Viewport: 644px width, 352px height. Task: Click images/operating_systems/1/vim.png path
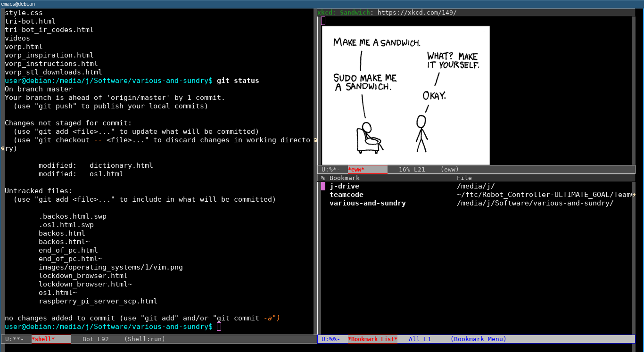click(111, 267)
